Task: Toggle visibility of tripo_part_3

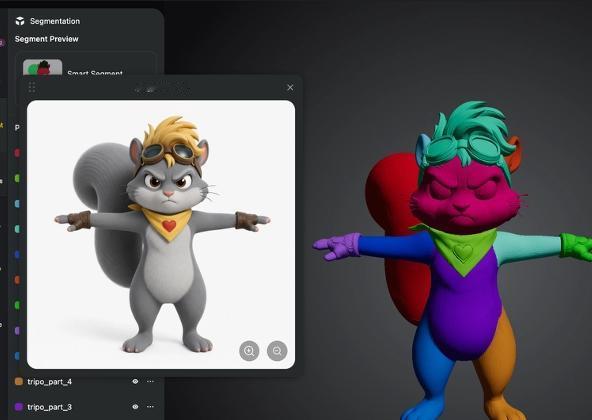Action: pyautogui.click(x=135, y=407)
